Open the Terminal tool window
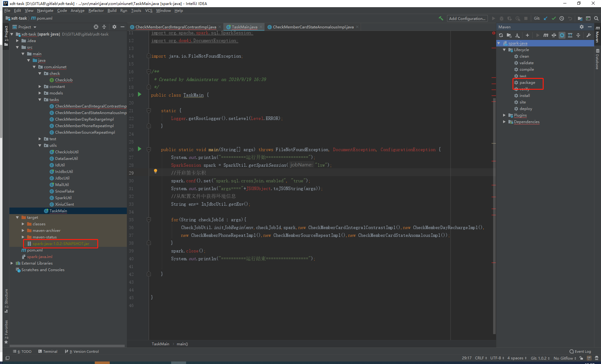Image resolution: width=601 pixels, height=364 pixels. tap(48, 352)
